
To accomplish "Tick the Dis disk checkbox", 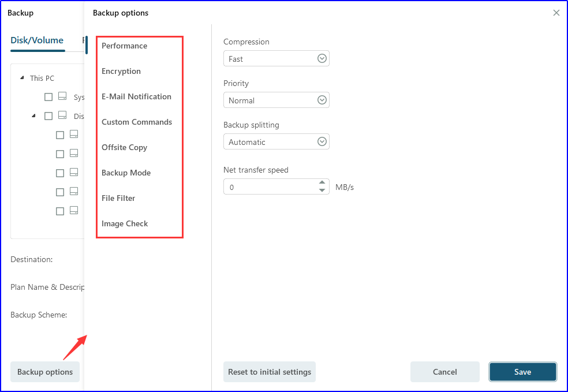I will point(48,116).
